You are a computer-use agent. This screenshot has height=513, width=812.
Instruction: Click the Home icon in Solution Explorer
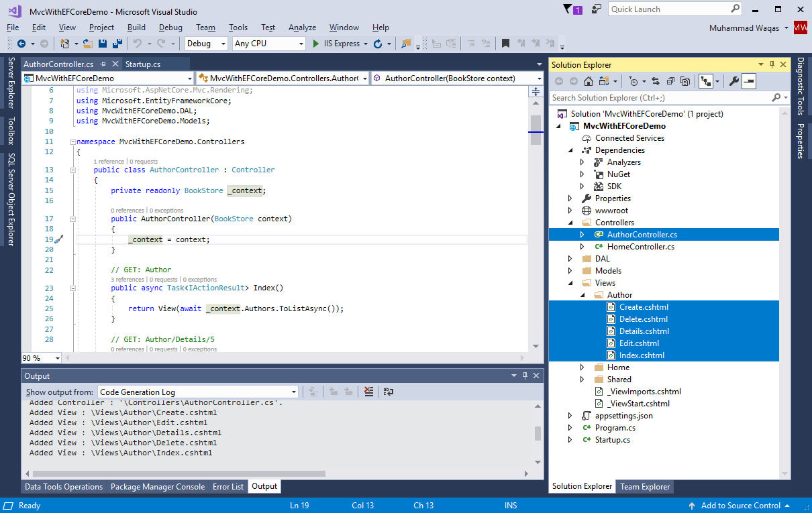[x=589, y=81]
